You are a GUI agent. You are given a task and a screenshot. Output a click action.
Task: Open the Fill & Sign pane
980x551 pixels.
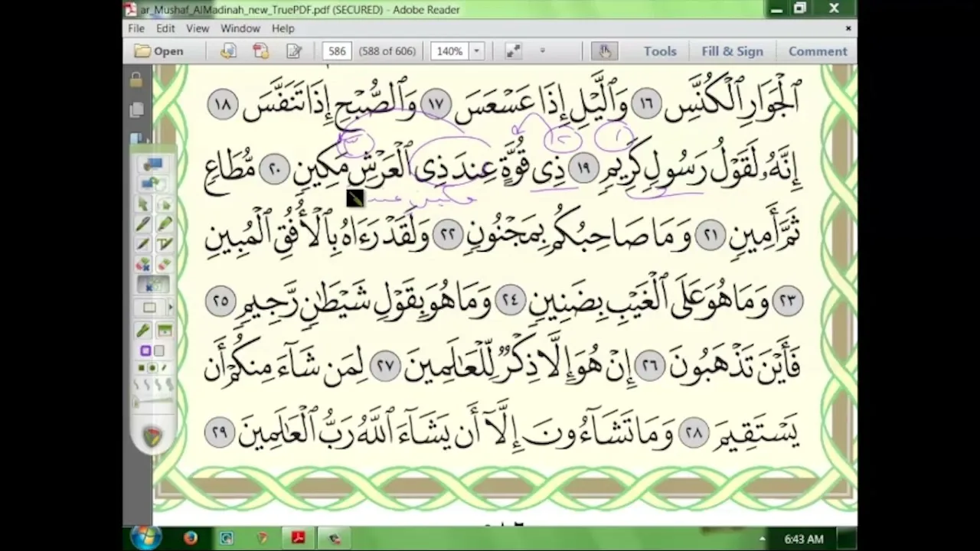pos(732,51)
